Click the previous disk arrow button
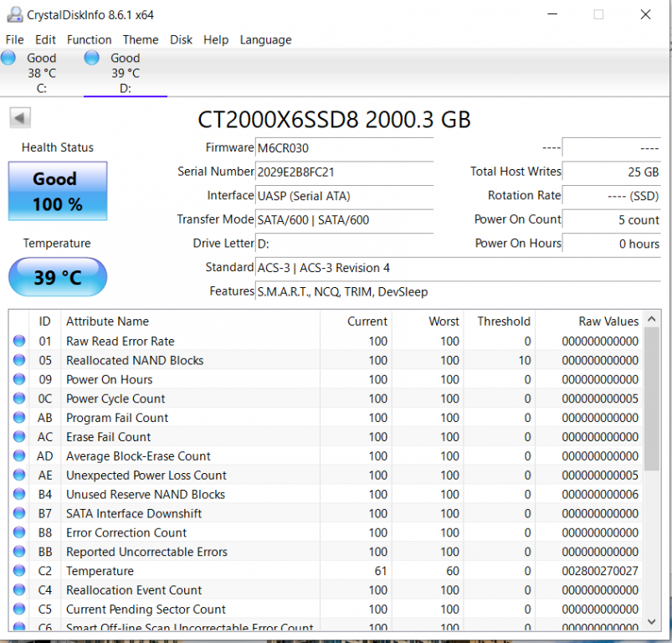The height and width of the screenshot is (643, 672). point(21,118)
